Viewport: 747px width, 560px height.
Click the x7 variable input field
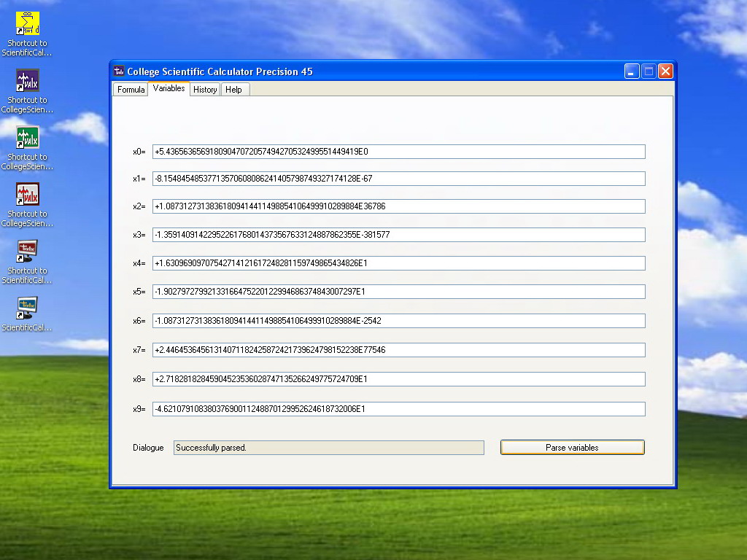click(399, 350)
